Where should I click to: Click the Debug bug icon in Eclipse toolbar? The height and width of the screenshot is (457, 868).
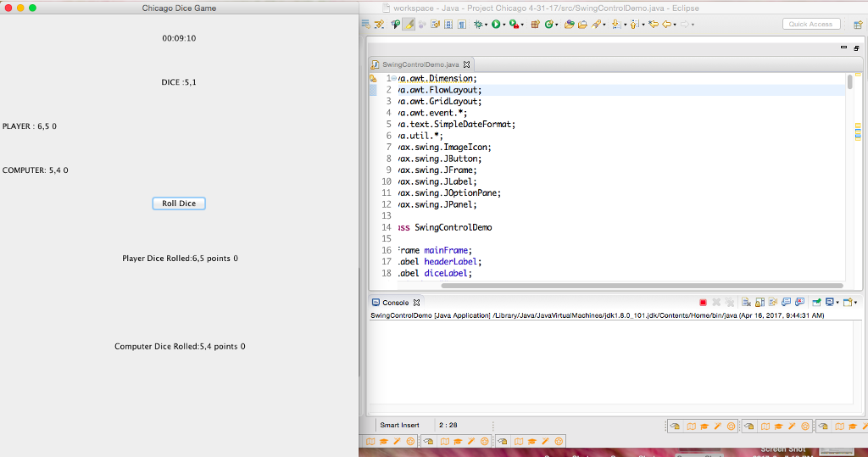point(478,25)
